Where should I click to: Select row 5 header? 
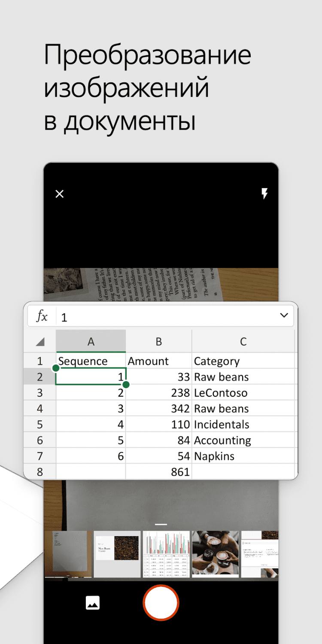click(x=40, y=425)
